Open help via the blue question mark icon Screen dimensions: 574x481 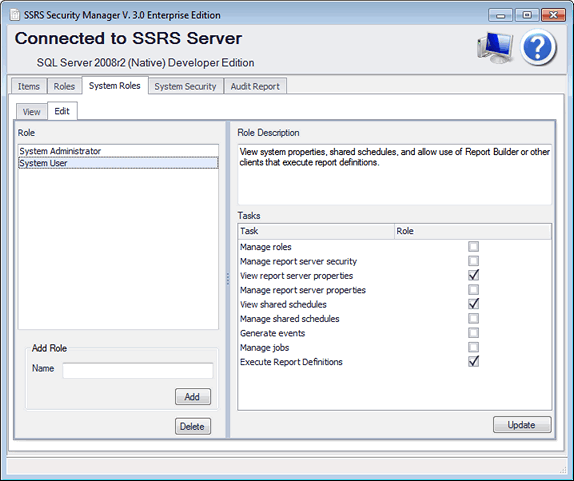538,47
